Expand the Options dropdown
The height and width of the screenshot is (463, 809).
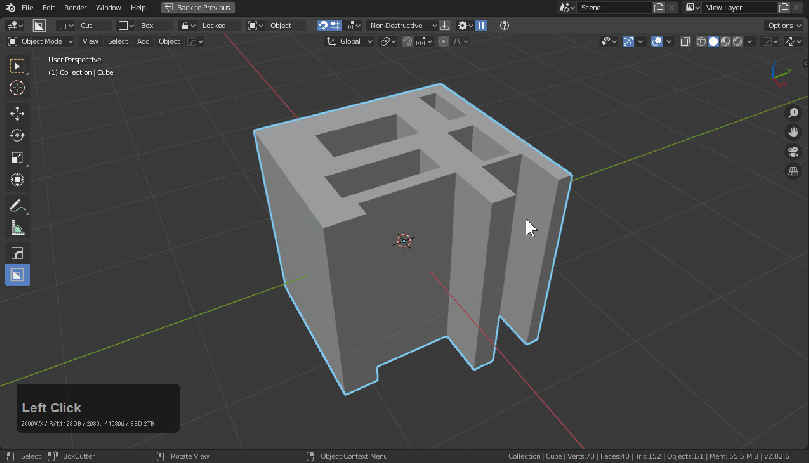click(x=783, y=25)
